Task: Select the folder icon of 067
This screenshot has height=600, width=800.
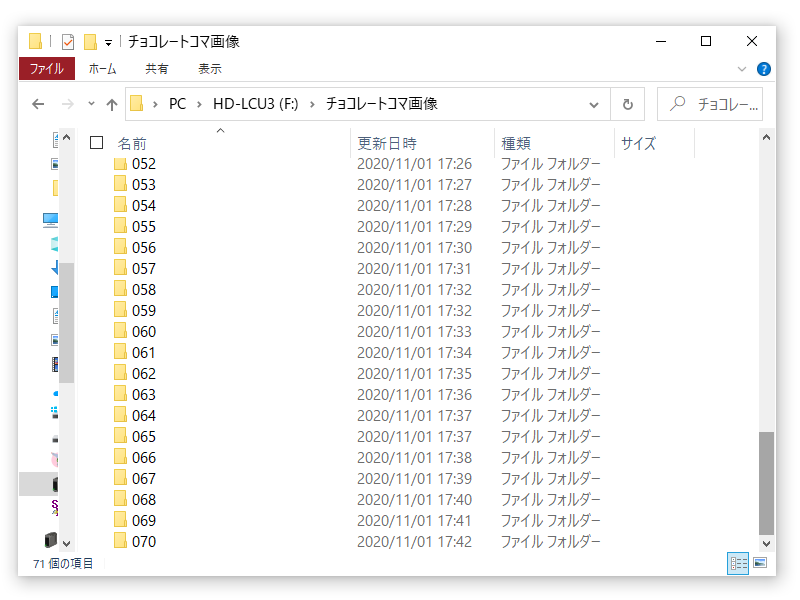Action: coord(120,478)
